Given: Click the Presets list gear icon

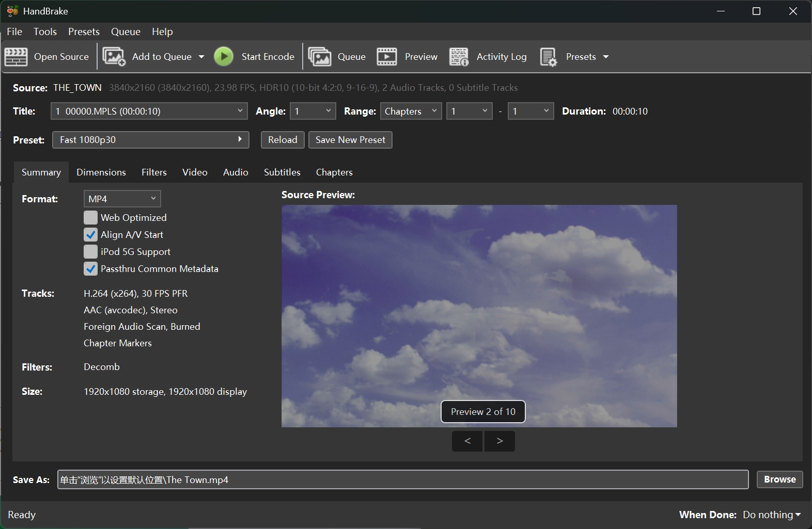Looking at the screenshot, I should point(549,57).
